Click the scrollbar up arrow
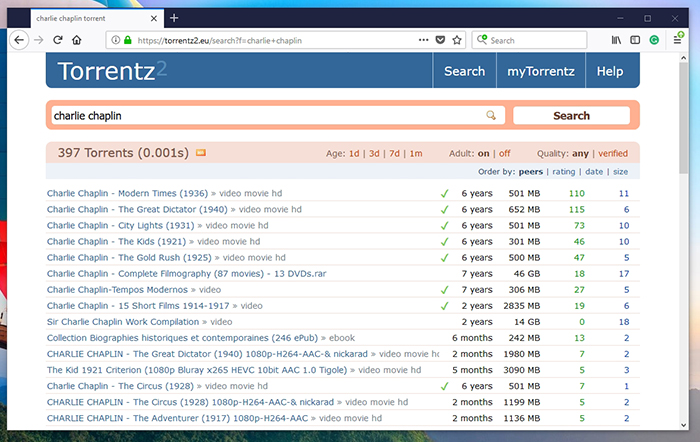Image resolution: width=700 pixels, height=442 pixels. pos(683,58)
